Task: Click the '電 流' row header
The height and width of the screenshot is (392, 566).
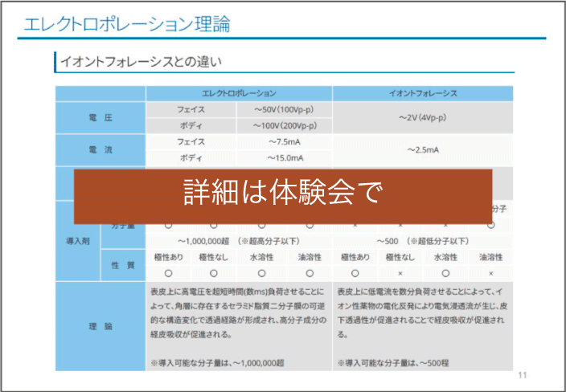Action: [100, 149]
